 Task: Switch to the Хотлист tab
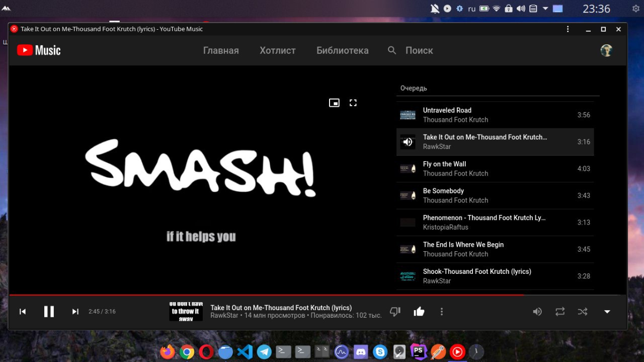(x=278, y=50)
